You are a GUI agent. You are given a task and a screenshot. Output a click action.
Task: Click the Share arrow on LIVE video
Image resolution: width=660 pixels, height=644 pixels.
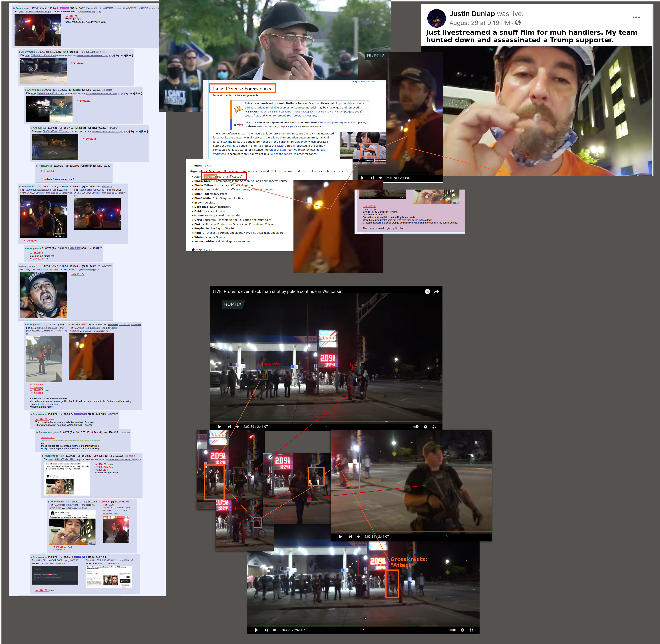tap(436, 291)
